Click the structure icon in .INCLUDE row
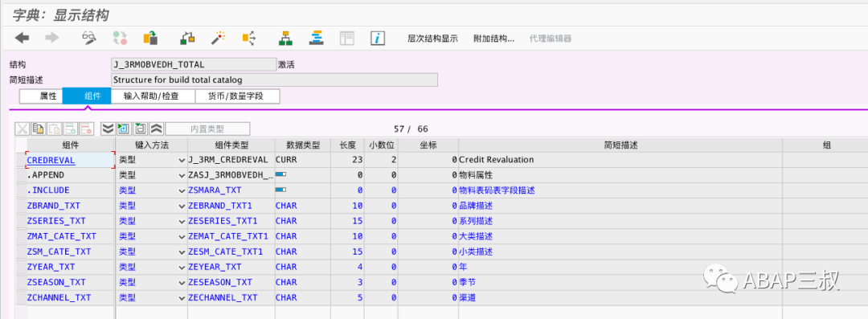The image size is (868, 319). coord(280,190)
